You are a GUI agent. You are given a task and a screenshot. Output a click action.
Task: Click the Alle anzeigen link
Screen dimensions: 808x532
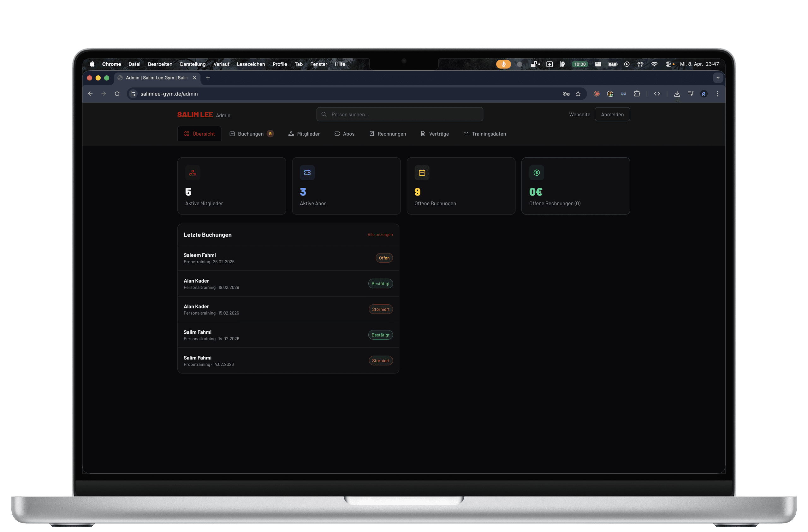[x=380, y=234]
